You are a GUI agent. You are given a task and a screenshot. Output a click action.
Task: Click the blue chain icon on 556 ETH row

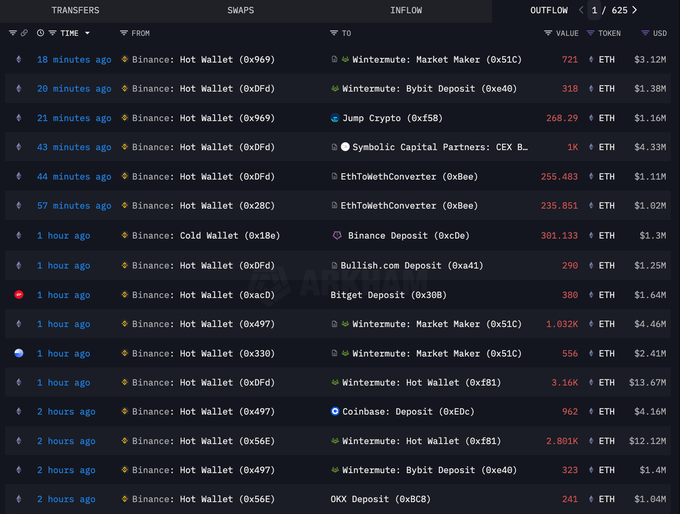19,353
